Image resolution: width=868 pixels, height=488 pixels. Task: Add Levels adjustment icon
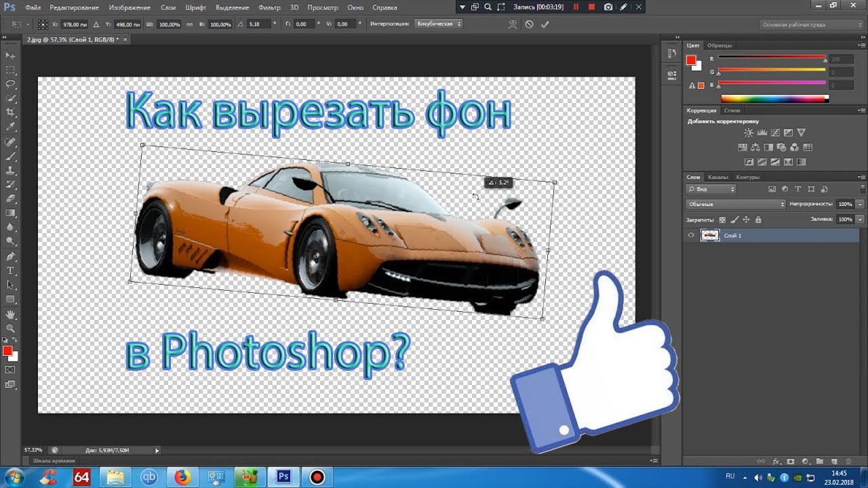pyautogui.click(x=762, y=133)
